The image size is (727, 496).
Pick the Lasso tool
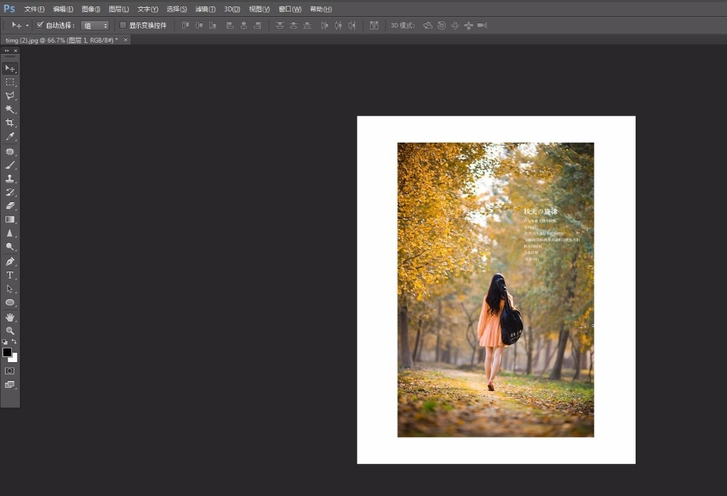point(10,96)
